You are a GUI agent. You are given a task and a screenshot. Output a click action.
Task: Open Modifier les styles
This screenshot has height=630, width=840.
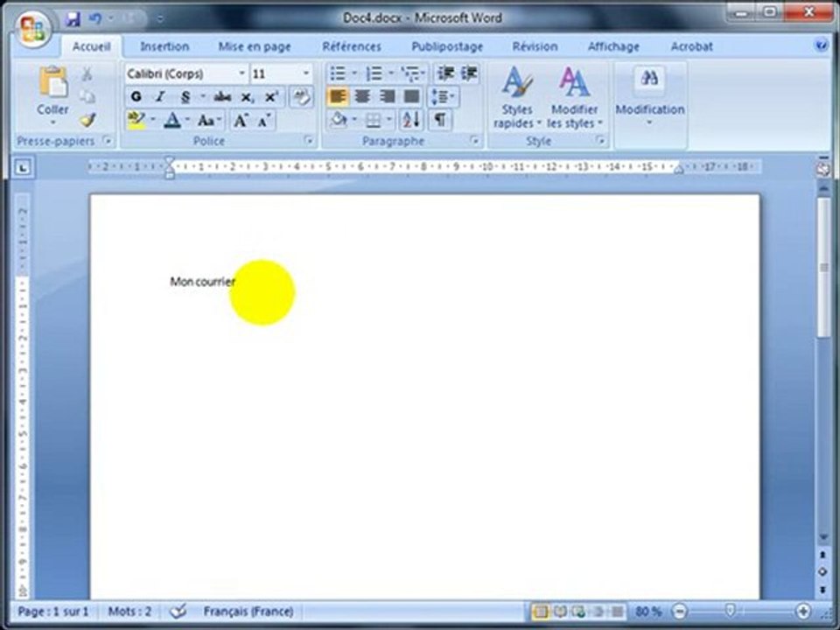point(575,96)
